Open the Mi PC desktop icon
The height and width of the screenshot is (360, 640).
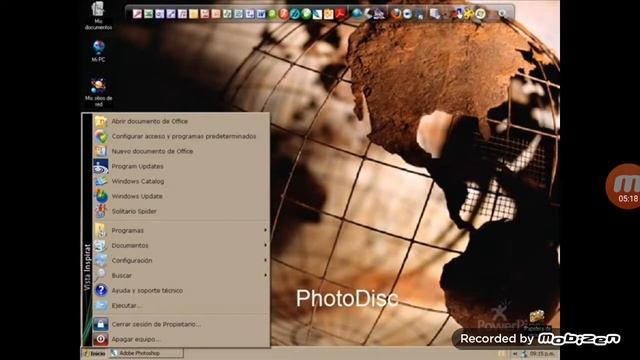tap(98, 51)
